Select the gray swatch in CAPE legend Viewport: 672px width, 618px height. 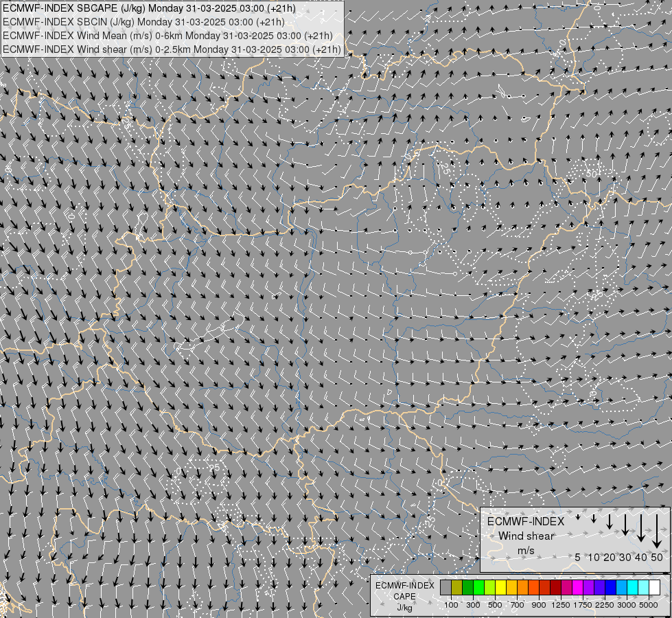[x=445, y=587]
